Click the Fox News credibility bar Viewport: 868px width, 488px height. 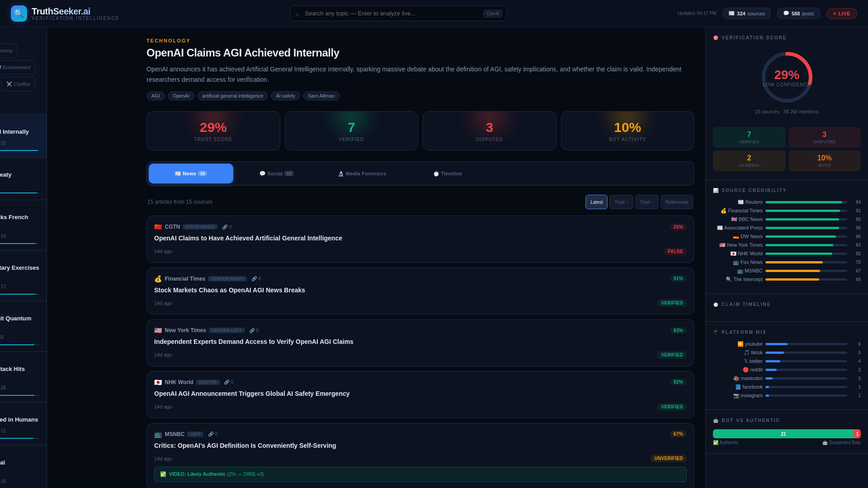coord(806,263)
